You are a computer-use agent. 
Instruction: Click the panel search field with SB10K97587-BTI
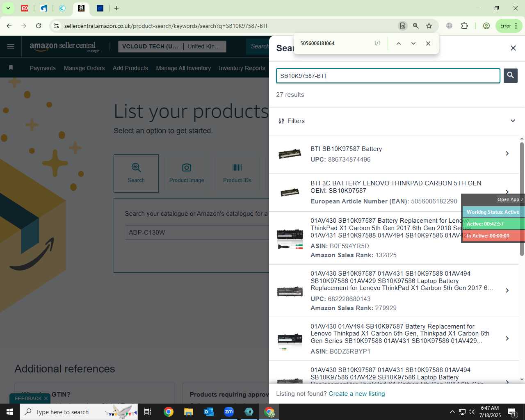click(388, 76)
